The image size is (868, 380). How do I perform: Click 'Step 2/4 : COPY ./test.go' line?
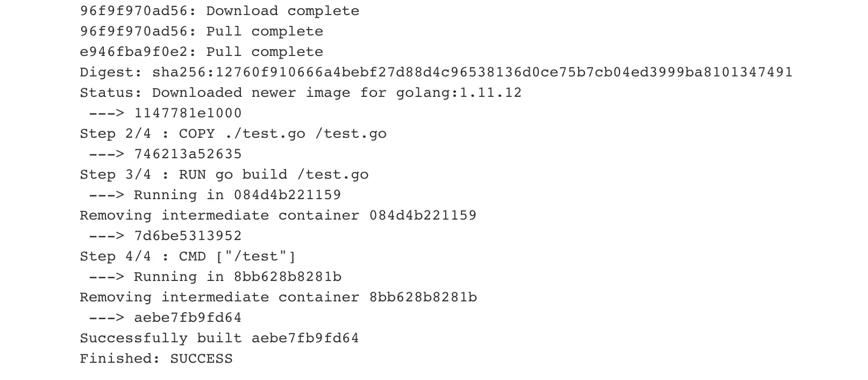coord(233,133)
